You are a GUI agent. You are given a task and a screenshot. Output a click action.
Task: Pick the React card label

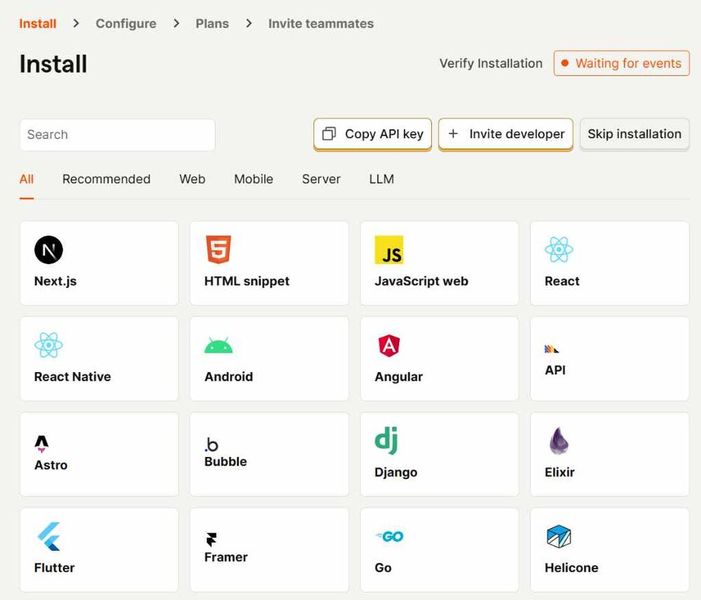[x=562, y=281]
